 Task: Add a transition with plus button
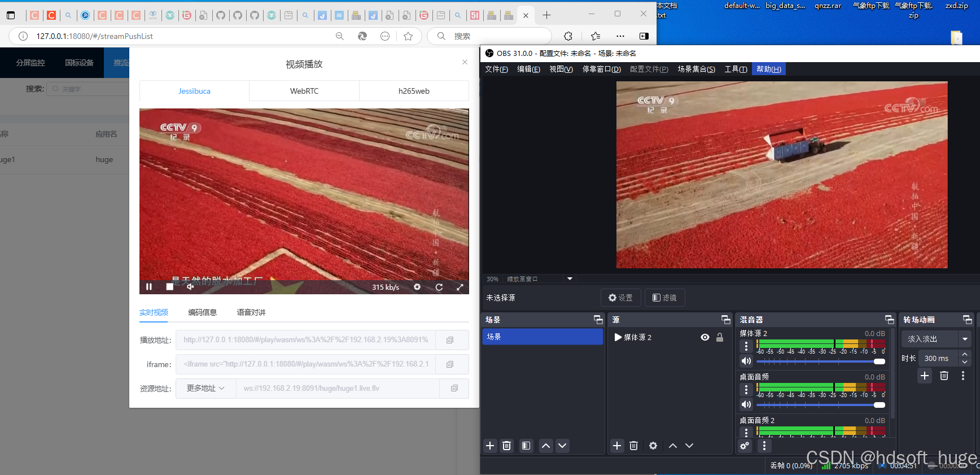click(925, 376)
